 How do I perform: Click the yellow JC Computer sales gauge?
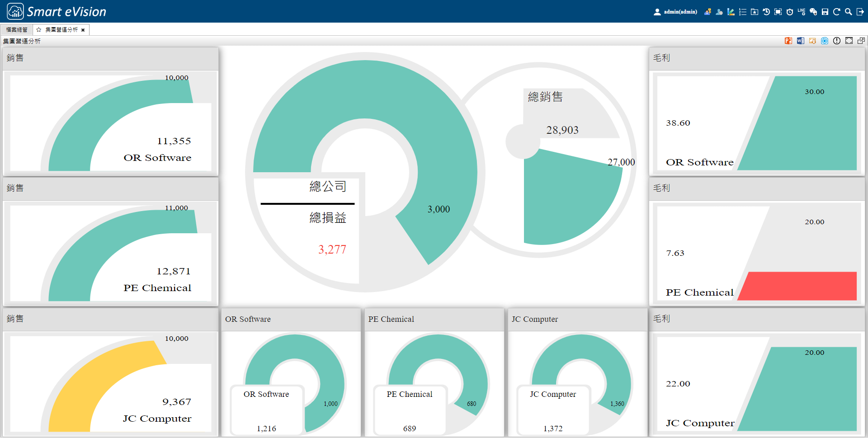coord(111,384)
